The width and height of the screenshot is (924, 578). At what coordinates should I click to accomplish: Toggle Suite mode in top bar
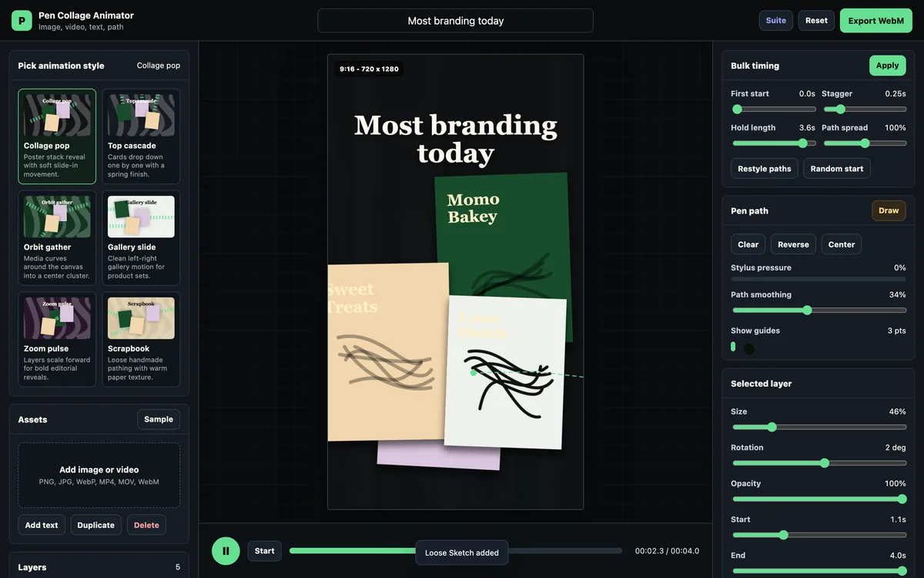point(776,21)
